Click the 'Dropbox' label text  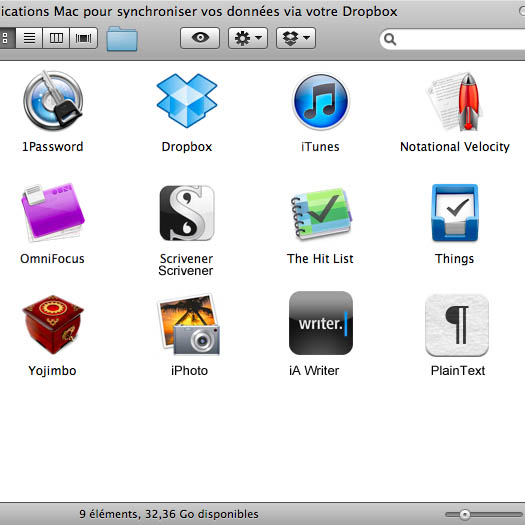[187, 147]
